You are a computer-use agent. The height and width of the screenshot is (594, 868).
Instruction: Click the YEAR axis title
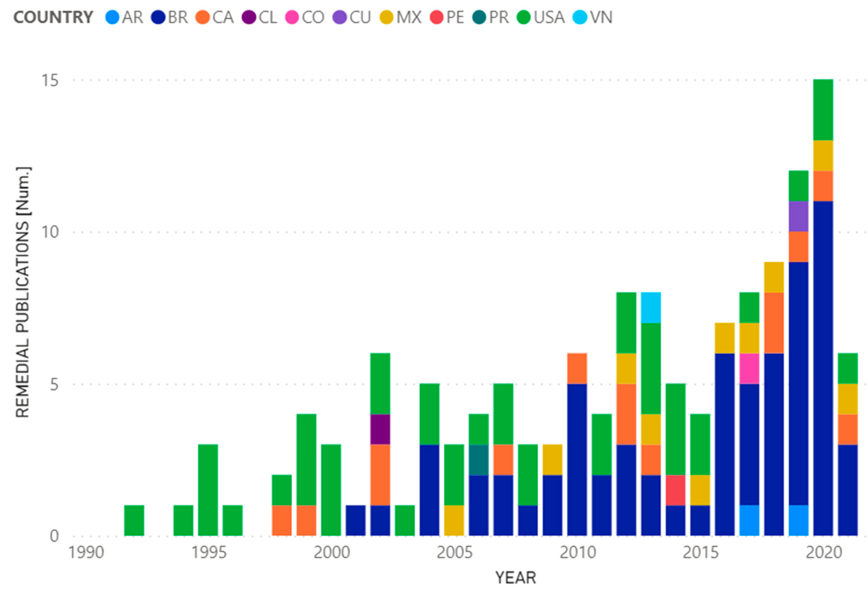tap(515, 578)
